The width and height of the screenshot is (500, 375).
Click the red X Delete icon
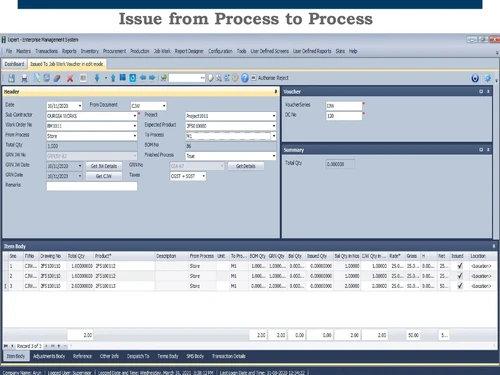point(70,78)
